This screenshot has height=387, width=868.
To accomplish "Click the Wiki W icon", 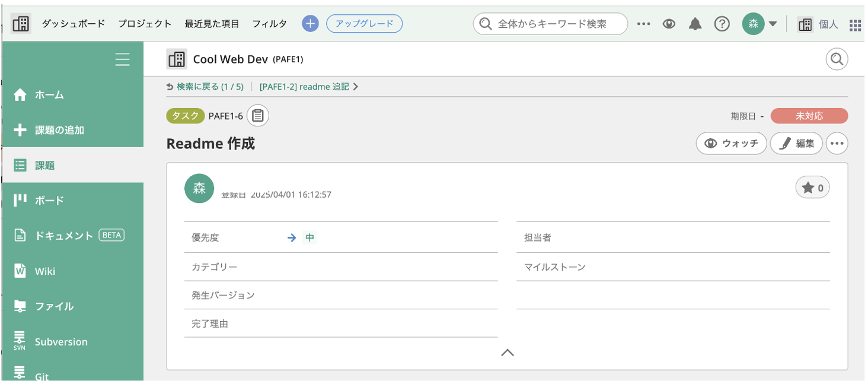I will pos(20,271).
